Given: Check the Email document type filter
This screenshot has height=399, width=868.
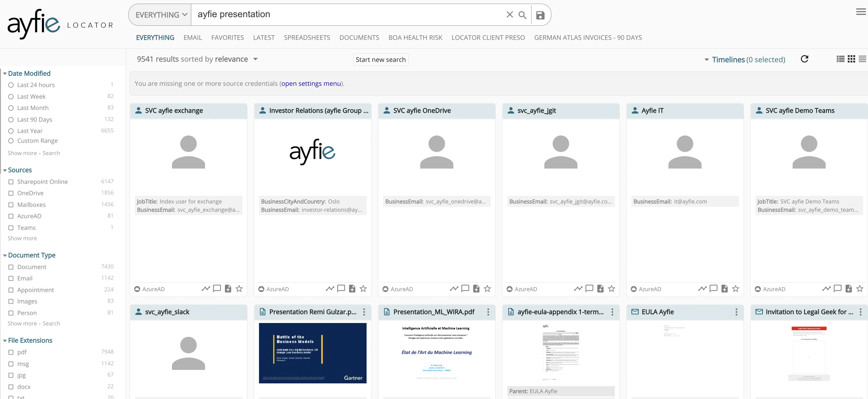Looking at the screenshot, I should (11, 278).
